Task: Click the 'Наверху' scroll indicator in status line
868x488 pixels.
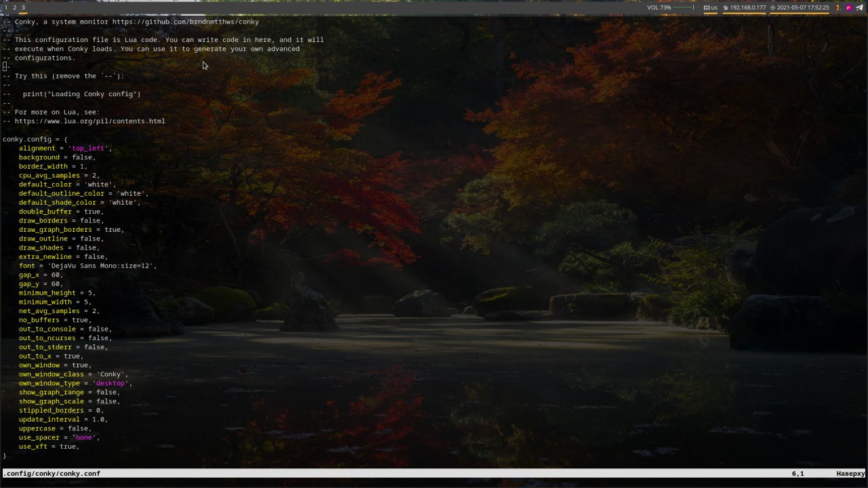Action: [850, 473]
